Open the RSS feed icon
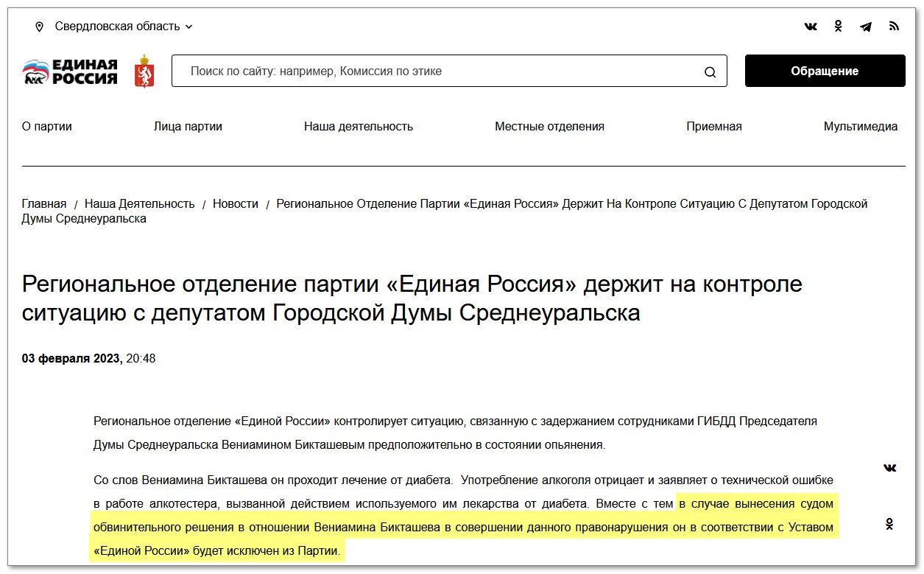Screen dimensions: 924x574 (x=894, y=27)
